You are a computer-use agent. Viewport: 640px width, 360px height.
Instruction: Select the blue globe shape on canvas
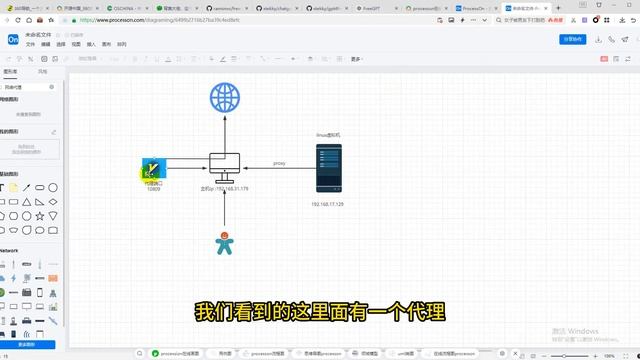(x=225, y=98)
